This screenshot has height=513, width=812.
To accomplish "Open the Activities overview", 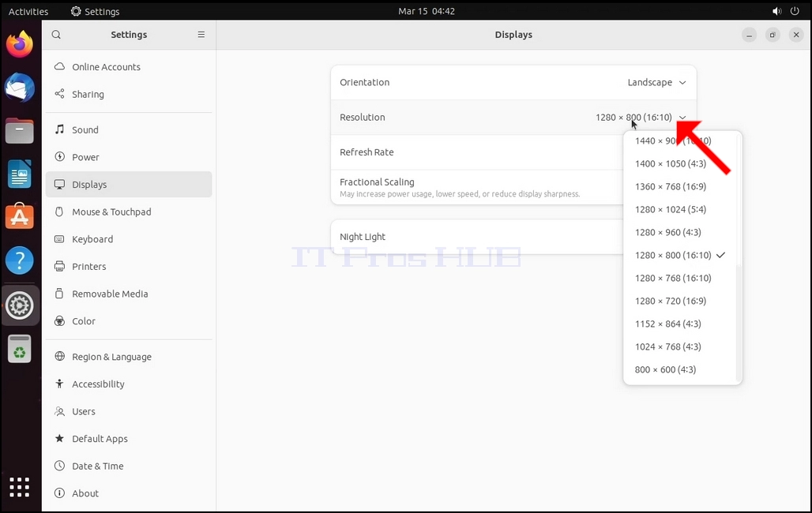I will (x=28, y=11).
